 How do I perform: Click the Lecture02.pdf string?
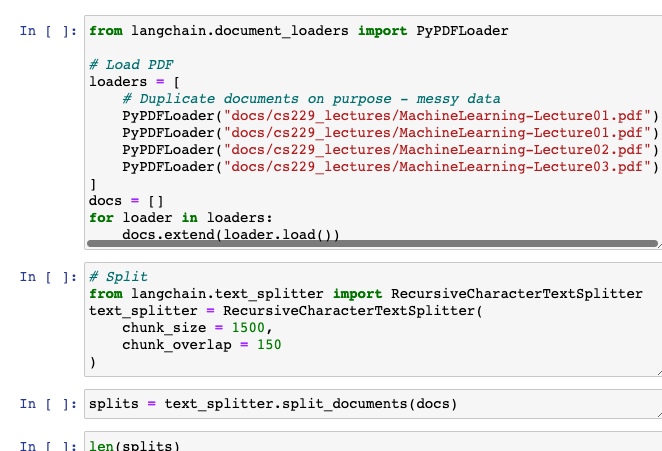[x=437, y=149]
